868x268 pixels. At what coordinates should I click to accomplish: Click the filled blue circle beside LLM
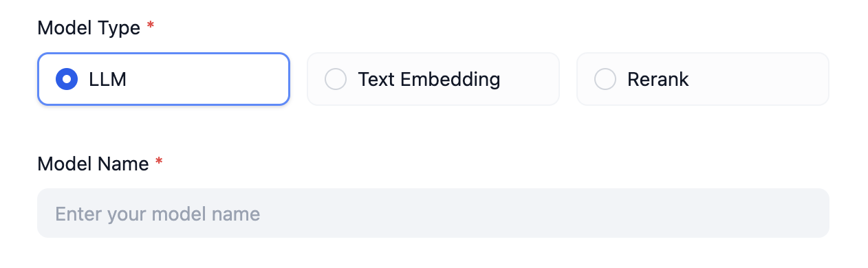coord(67,79)
